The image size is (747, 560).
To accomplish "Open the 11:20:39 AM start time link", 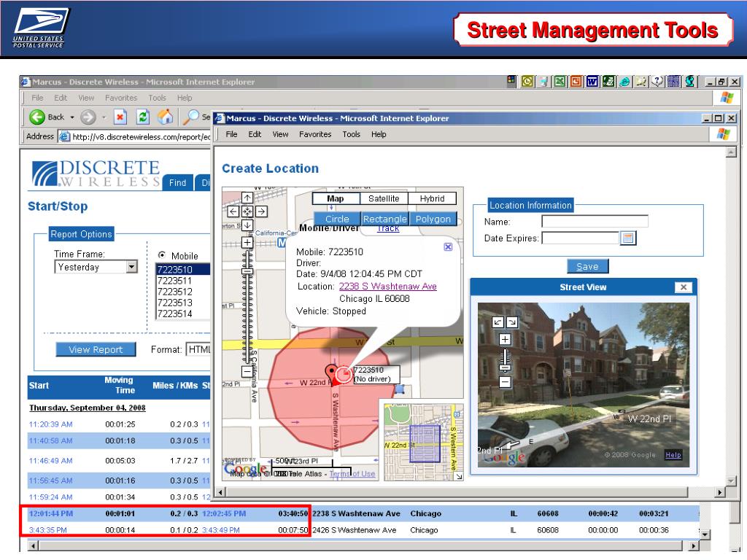I will [x=51, y=424].
